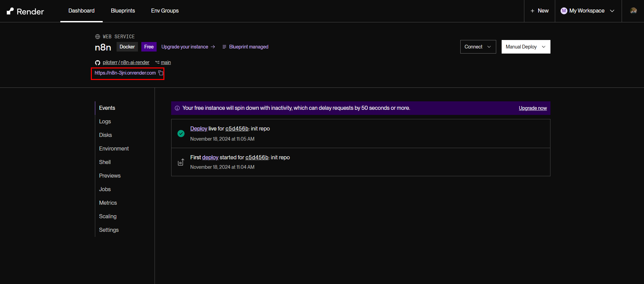Open Metrics in the sidebar
The image size is (644, 284).
click(x=108, y=203)
